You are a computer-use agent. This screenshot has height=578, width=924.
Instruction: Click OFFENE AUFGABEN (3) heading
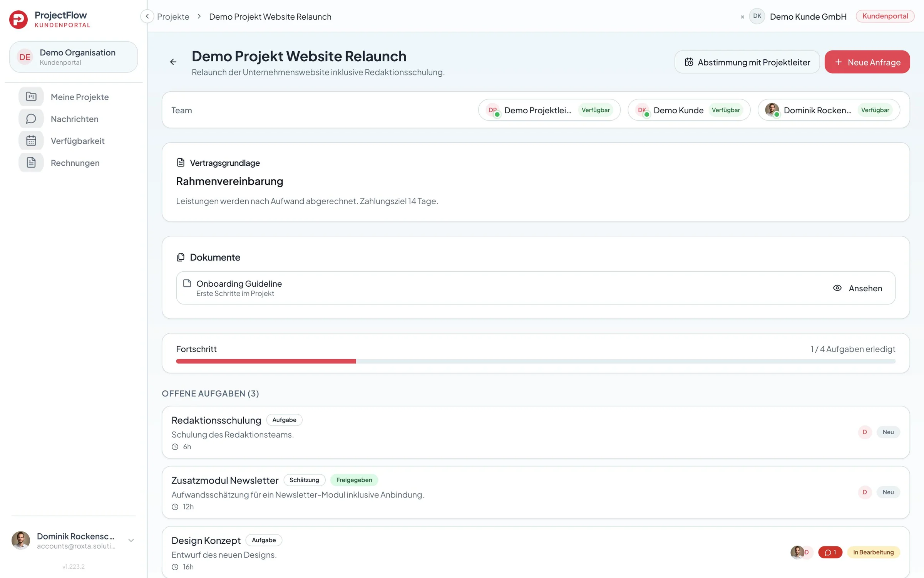tap(210, 393)
